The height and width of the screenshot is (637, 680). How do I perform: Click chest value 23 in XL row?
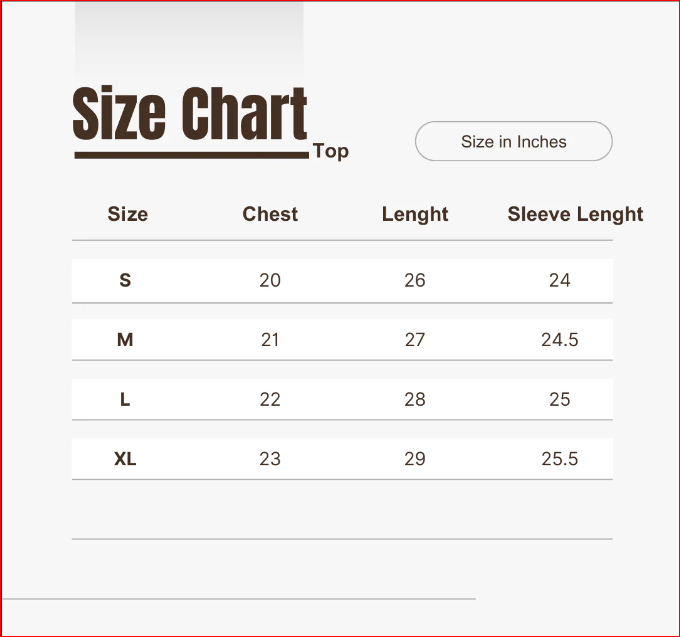[x=270, y=460]
